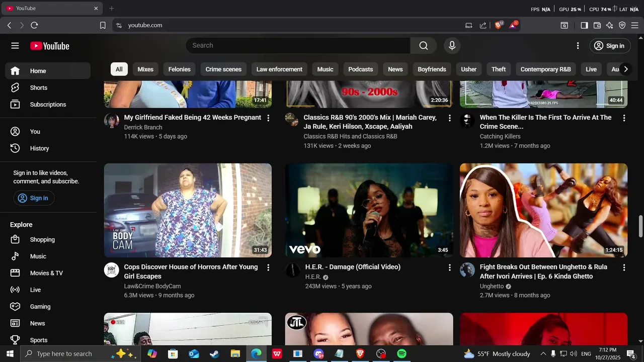This screenshot has width=644, height=362.
Task: Go back in browser
Action: click(9, 25)
